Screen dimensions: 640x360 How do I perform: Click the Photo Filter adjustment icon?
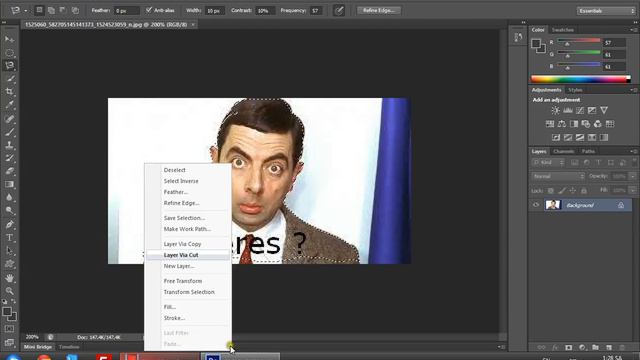point(586,124)
